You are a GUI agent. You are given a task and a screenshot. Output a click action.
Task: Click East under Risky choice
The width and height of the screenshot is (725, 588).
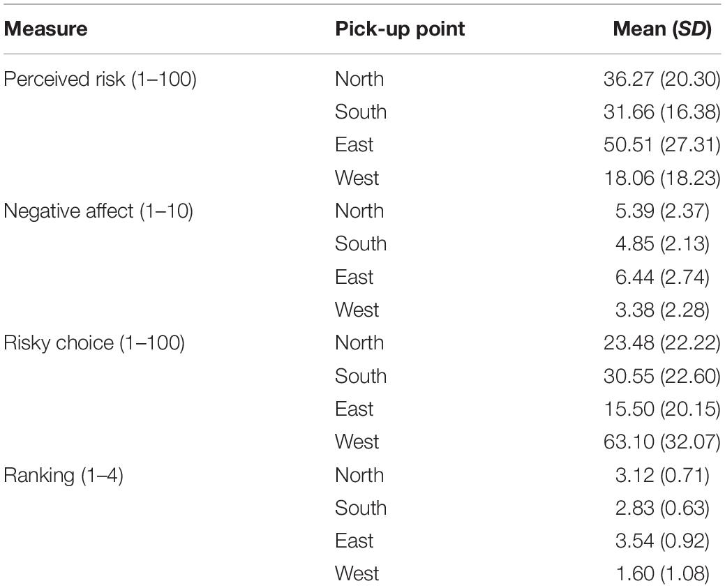click(x=354, y=409)
